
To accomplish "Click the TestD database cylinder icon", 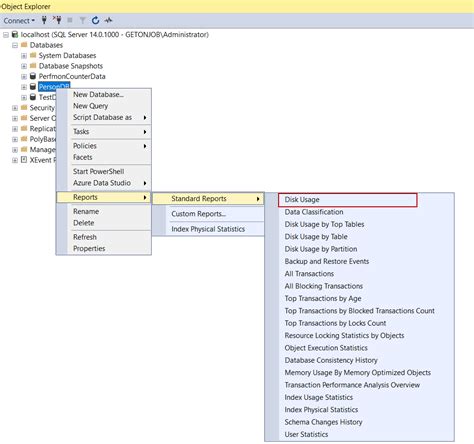I will [x=33, y=97].
